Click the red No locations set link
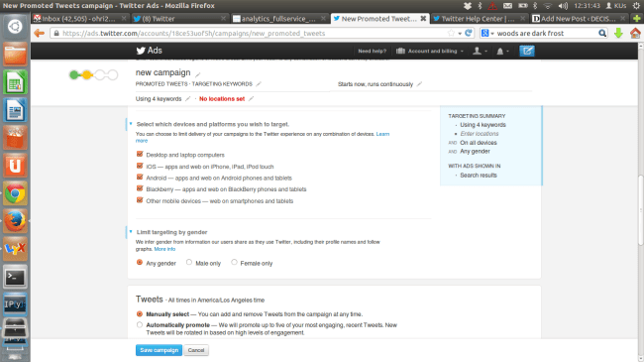 click(x=222, y=99)
